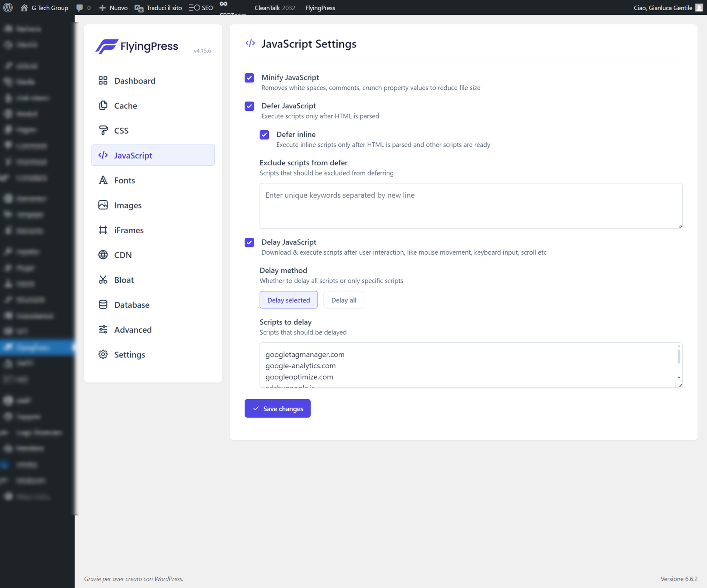The width and height of the screenshot is (707, 588).
Task: Disable the Delay JavaScript checkbox
Action: click(x=249, y=242)
